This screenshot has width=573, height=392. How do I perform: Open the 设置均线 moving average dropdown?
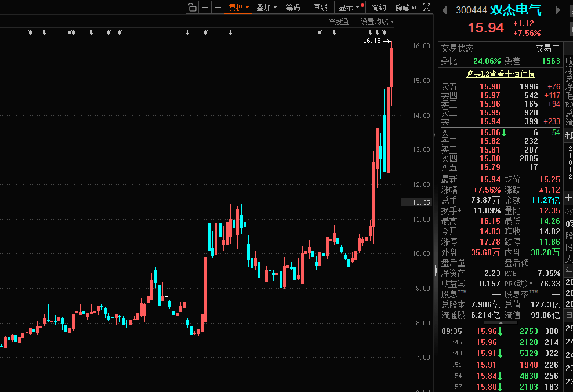coord(377,21)
